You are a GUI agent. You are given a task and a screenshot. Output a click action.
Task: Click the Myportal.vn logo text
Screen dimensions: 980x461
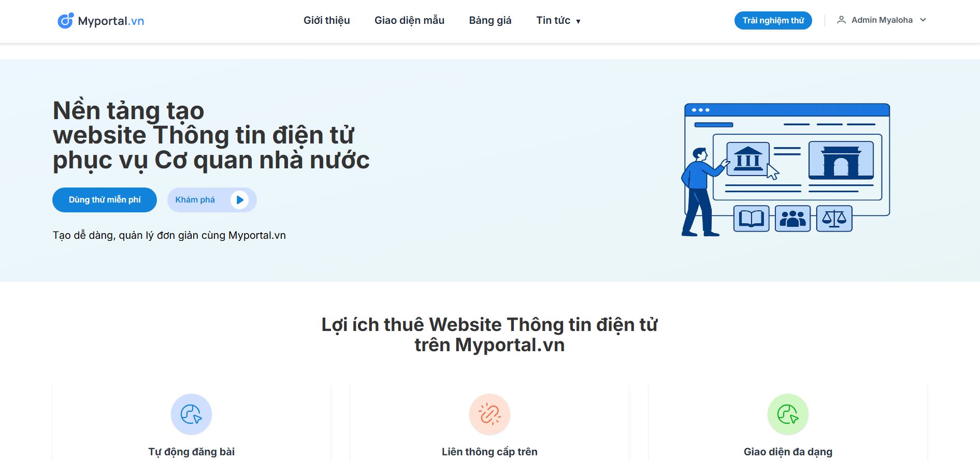[111, 21]
